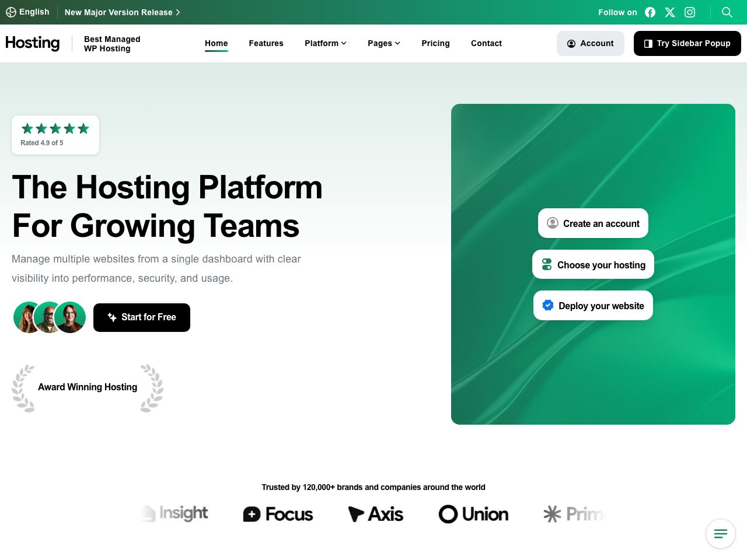Click the Account button

(591, 43)
